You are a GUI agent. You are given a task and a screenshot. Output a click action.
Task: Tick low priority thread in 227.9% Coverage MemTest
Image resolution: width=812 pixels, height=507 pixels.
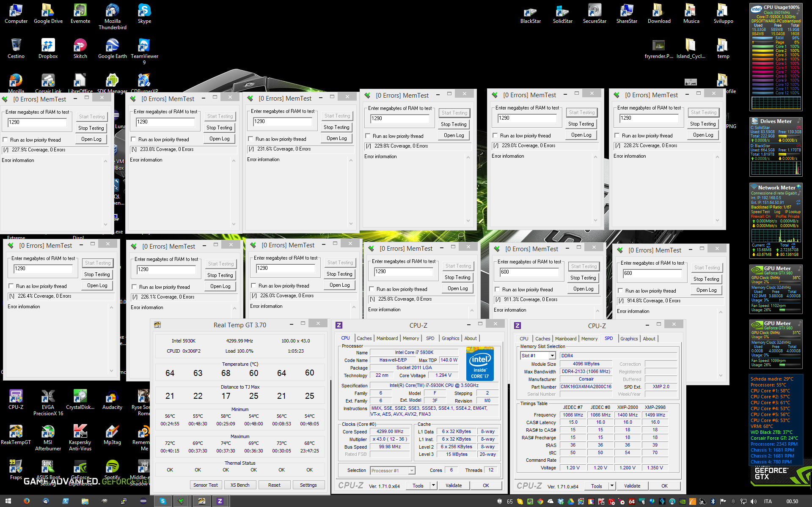tap(6, 140)
